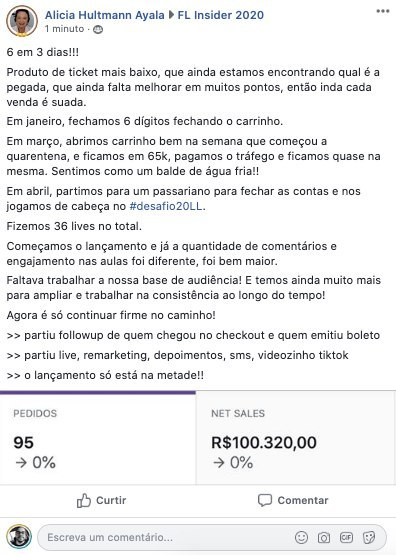Insert a GIF using the GIF icon
Image resolution: width=396 pixels, height=555 pixels.
(346, 538)
